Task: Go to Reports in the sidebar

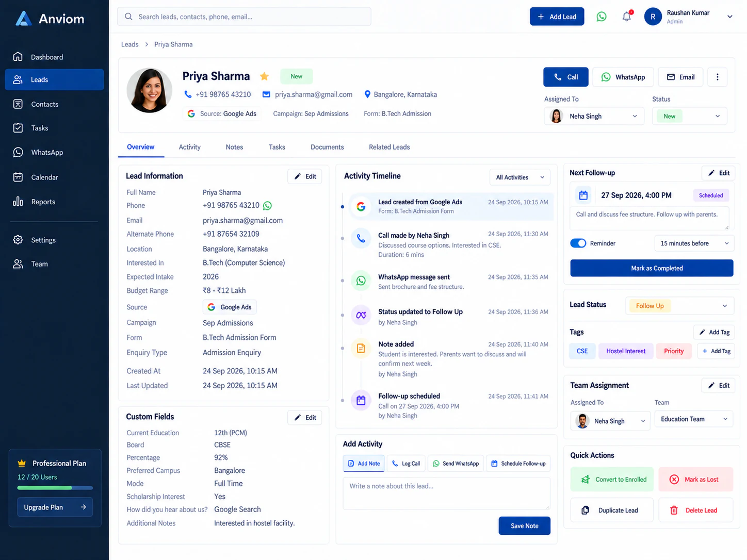Action: (x=54, y=202)
